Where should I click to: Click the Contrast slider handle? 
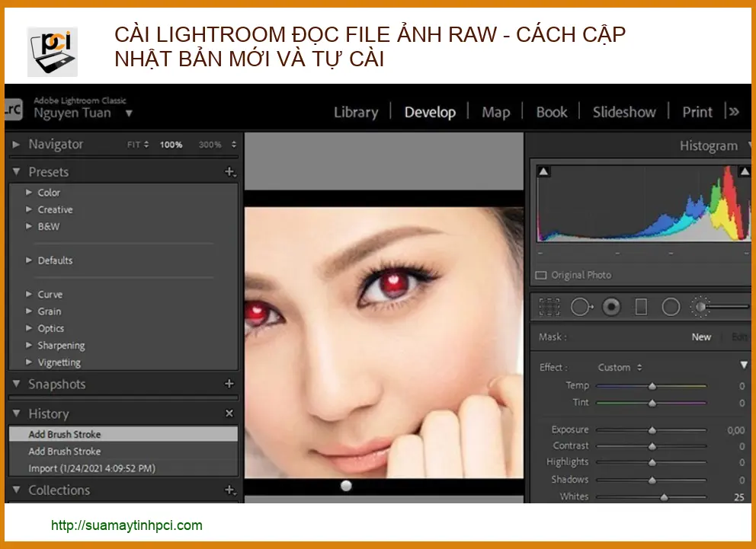[x=652, y=446]
